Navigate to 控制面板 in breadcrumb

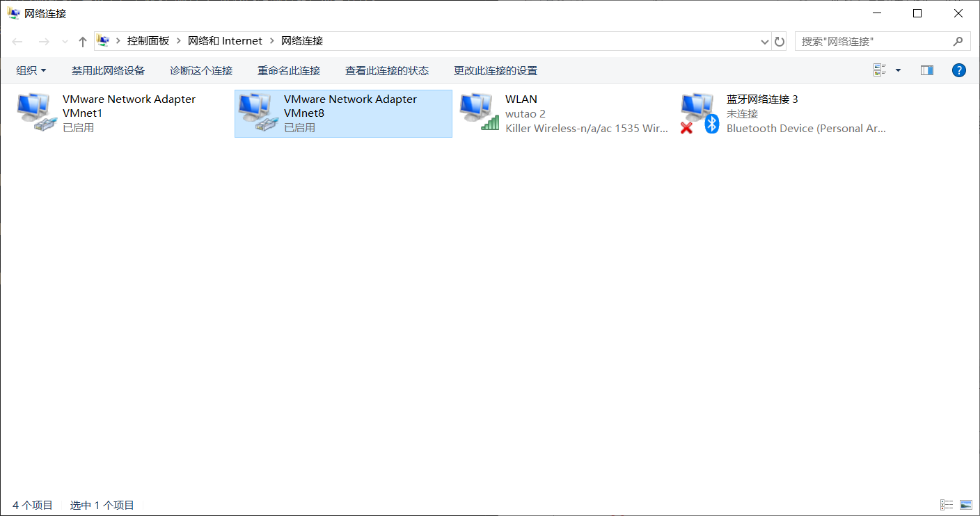pyautogui.click(x=148, y=41)
